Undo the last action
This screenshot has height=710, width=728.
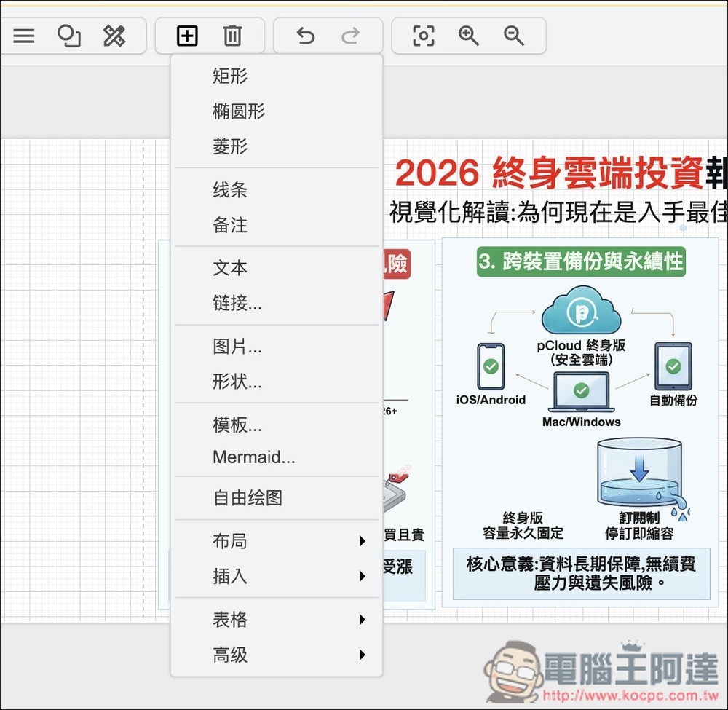point(305,36)
